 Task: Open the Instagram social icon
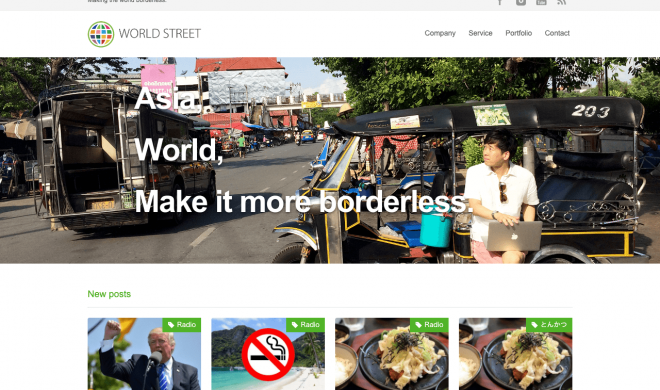(x=521, y=2)
